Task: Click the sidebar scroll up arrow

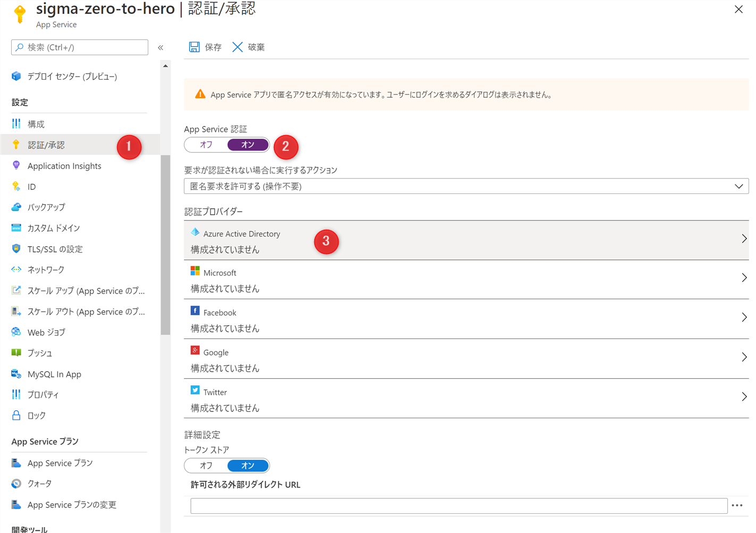Action: 165,66
